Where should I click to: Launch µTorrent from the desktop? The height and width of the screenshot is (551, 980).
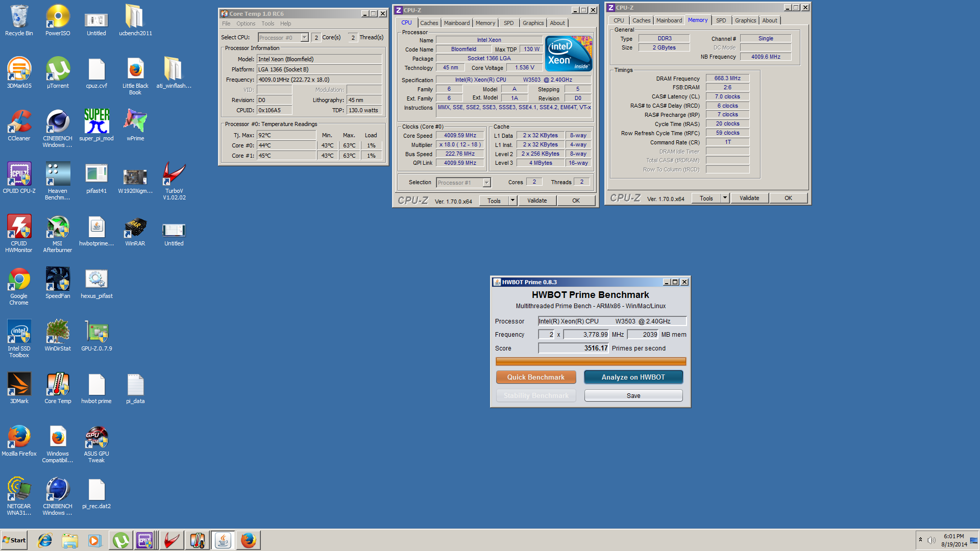pos(58,73)
